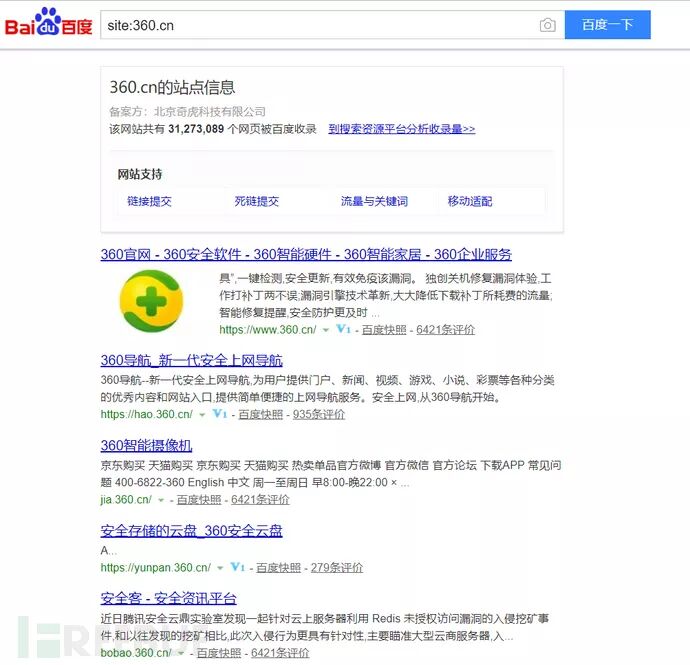Image resolution: width=690 pixels, height=665 pixels.
Task: Open the 360导航_新一代安全上网导航 result
Action: click(191, 360)
